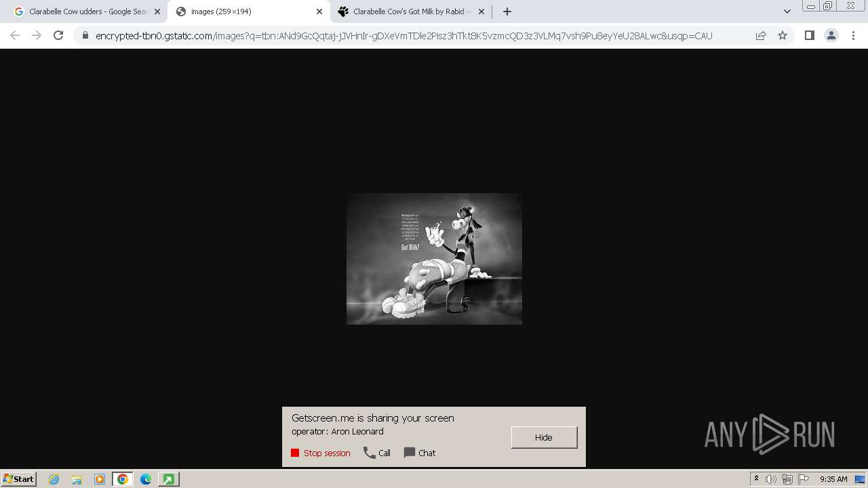Open media player from taskbar

[99, 479]
